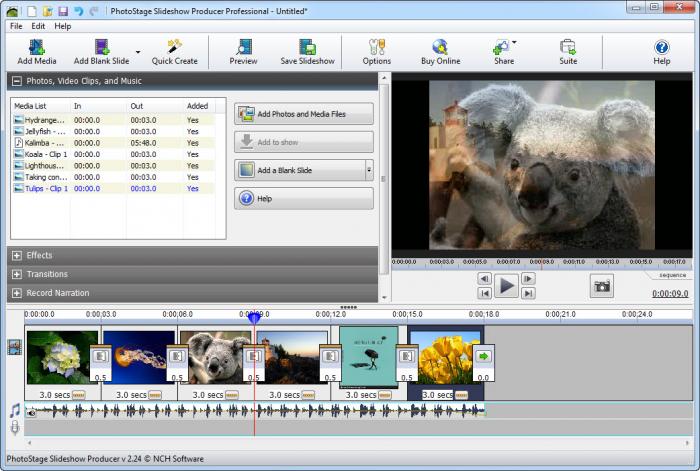The image size is (700, 471).
Task: Expand the Effects panel
Action: click(17, 255)
